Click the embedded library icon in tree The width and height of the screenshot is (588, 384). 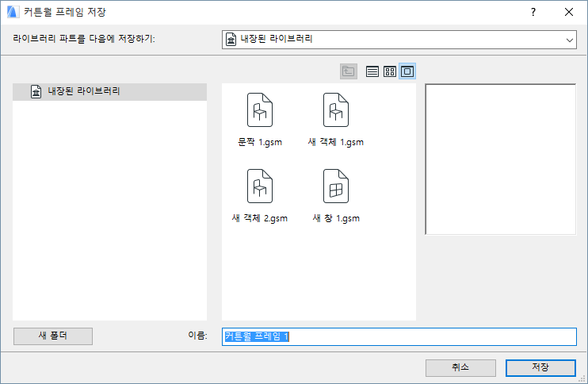coord(36,91)
